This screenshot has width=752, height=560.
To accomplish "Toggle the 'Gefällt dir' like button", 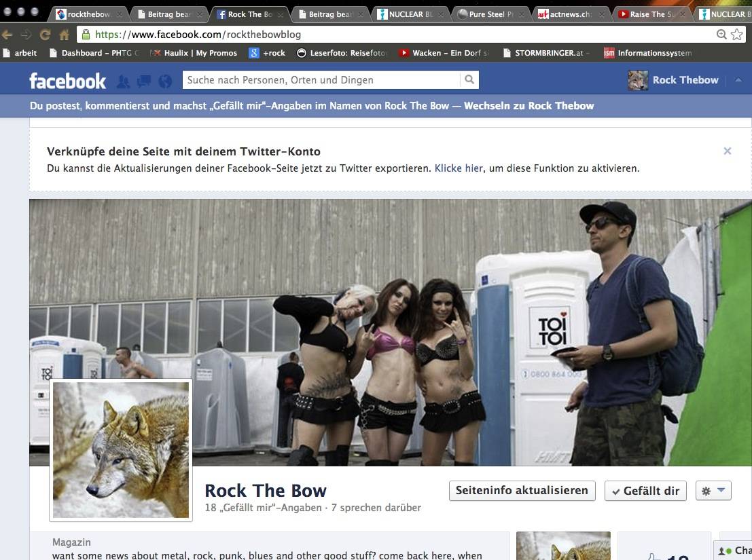I will coord(645,491).
